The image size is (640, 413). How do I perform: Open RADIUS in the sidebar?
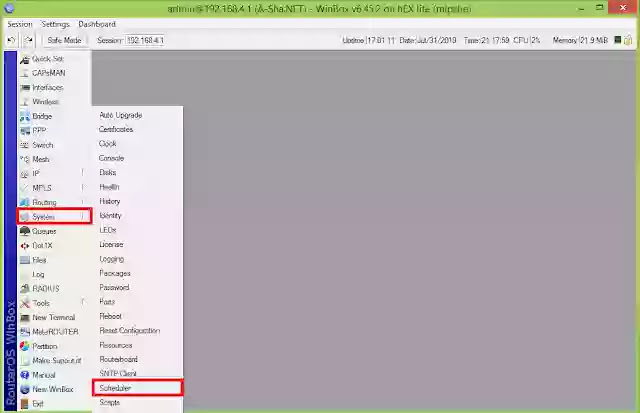[54, 289]
